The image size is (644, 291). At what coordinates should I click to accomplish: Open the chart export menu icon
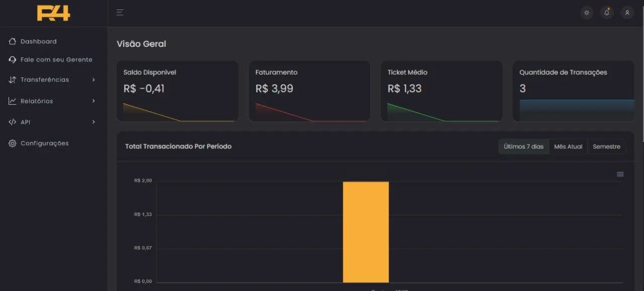[620, 174]
